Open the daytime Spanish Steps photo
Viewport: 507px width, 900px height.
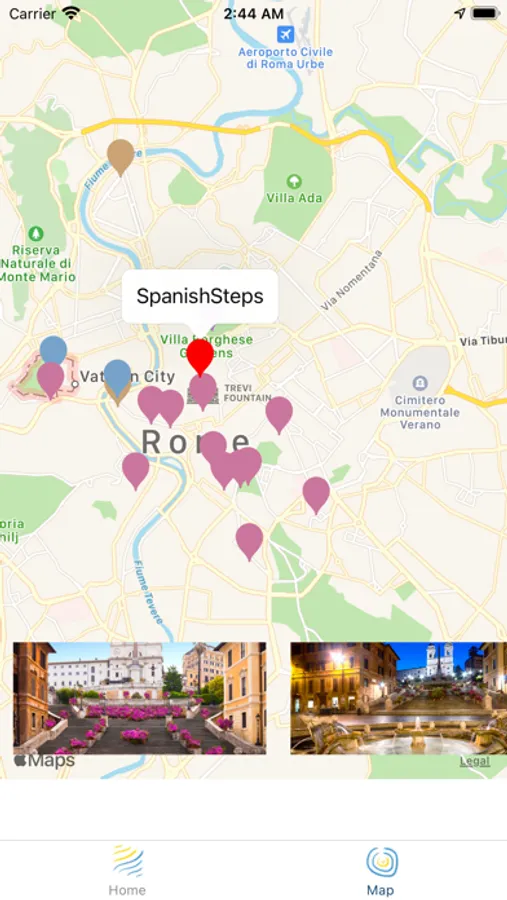tap(140, 698)
